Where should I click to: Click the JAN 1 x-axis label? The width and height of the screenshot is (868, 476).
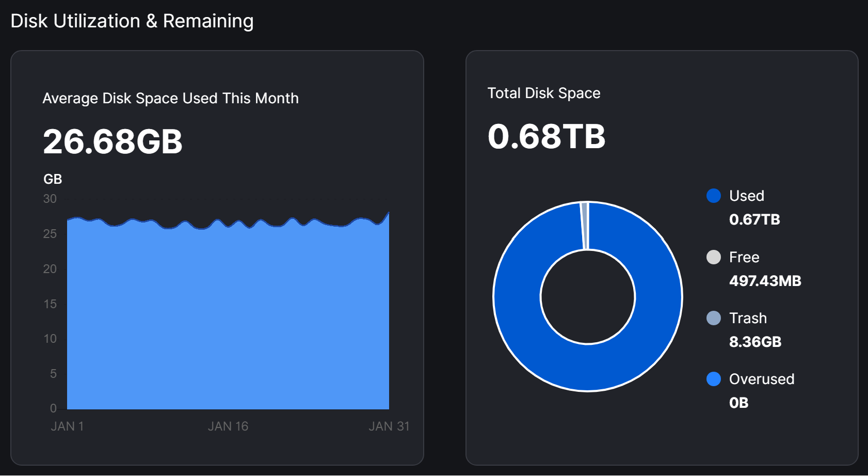click(x=67, y=426)
